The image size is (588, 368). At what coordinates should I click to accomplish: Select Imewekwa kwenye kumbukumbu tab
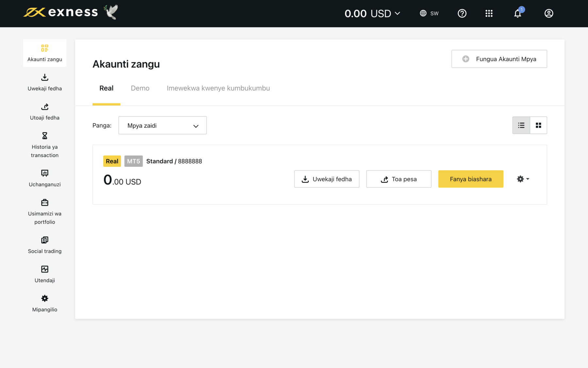pos(218,88)
